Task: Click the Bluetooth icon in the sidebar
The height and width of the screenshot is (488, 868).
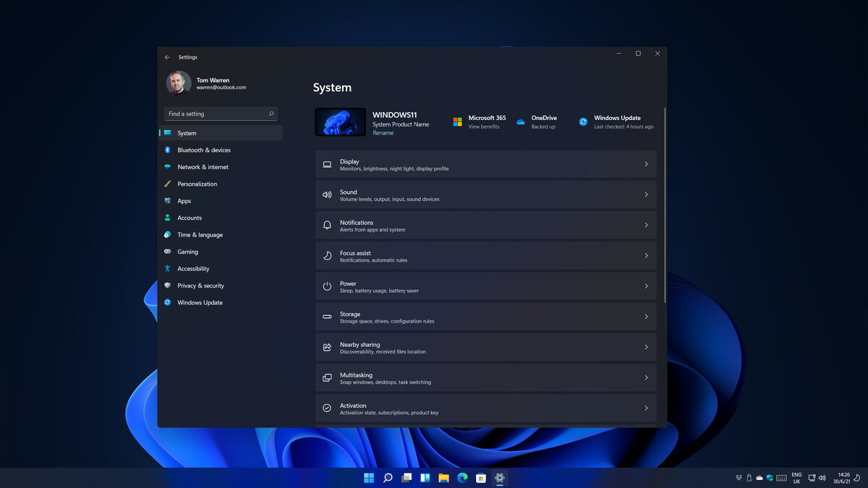Action: click(x=167, y=150)
